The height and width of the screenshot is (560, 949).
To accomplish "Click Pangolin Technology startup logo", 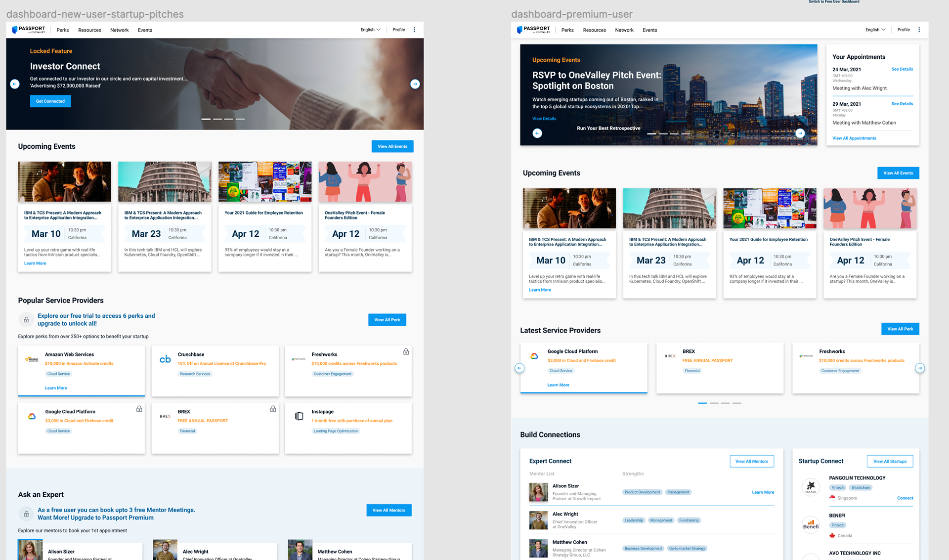I will (x=811, y=487).
